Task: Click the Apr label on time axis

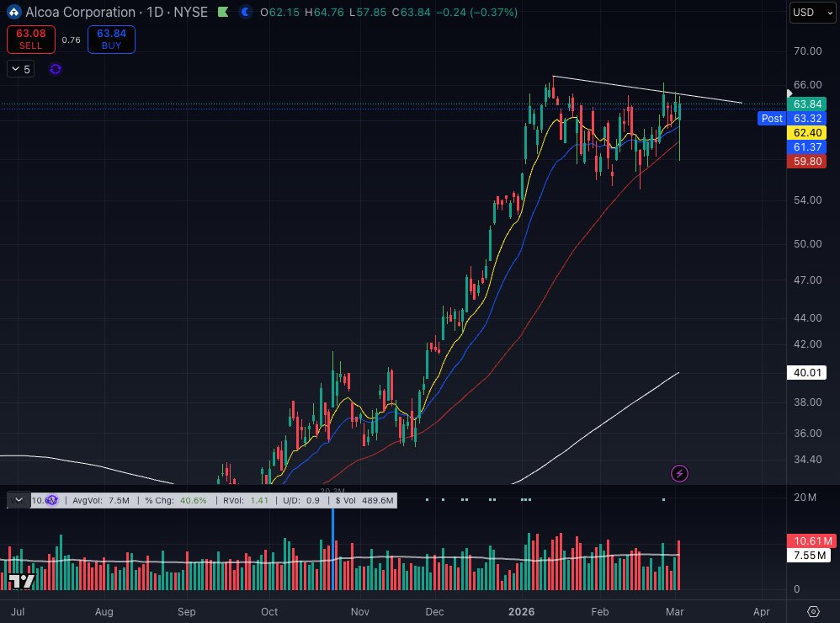Action: (x=761, y=612)
